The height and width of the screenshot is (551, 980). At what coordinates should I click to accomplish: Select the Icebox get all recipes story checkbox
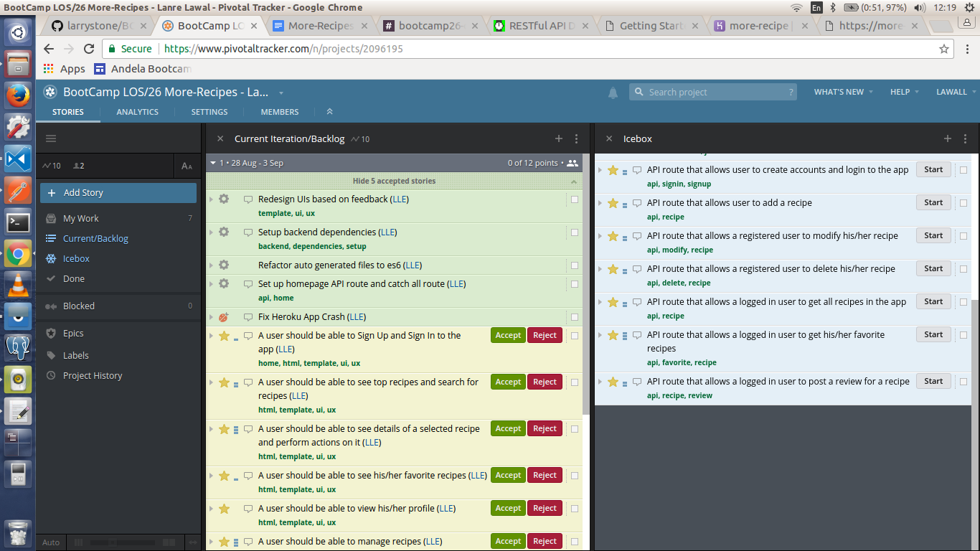pyautogui.click(x=963, y=302)
